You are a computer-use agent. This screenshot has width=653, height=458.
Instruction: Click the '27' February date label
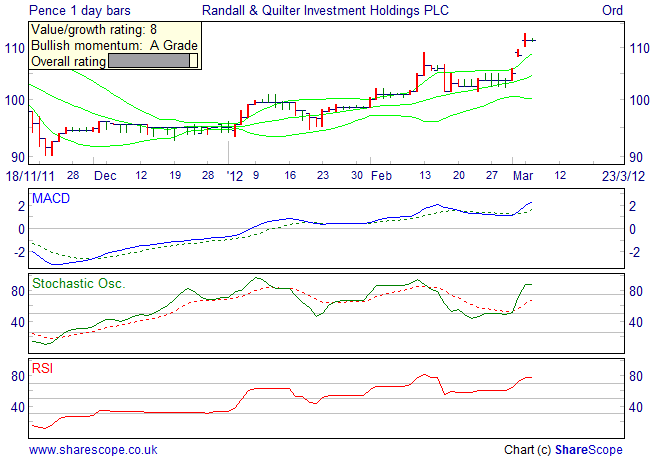(x=492, y=175)
